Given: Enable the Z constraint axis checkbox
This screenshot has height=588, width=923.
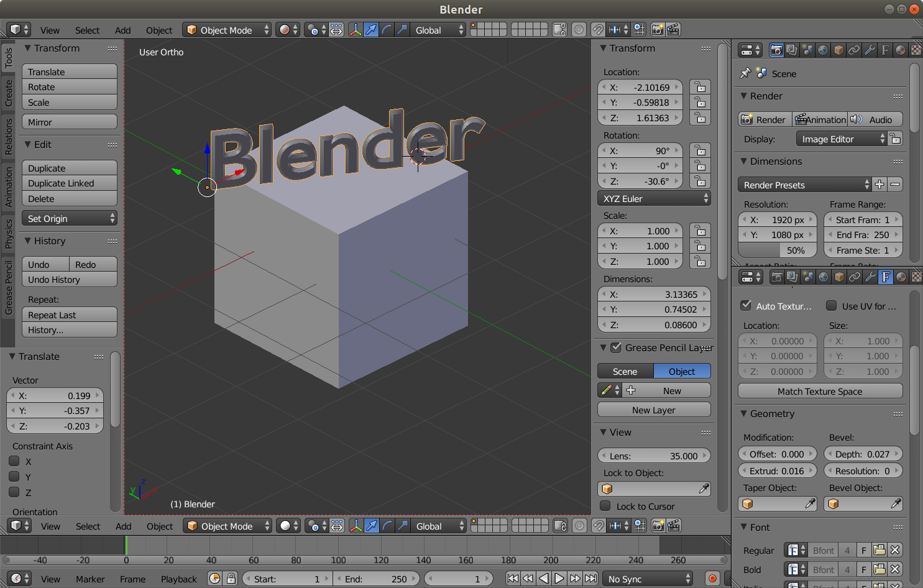Looking at the screenshot, I should click(x=14, y=492).
